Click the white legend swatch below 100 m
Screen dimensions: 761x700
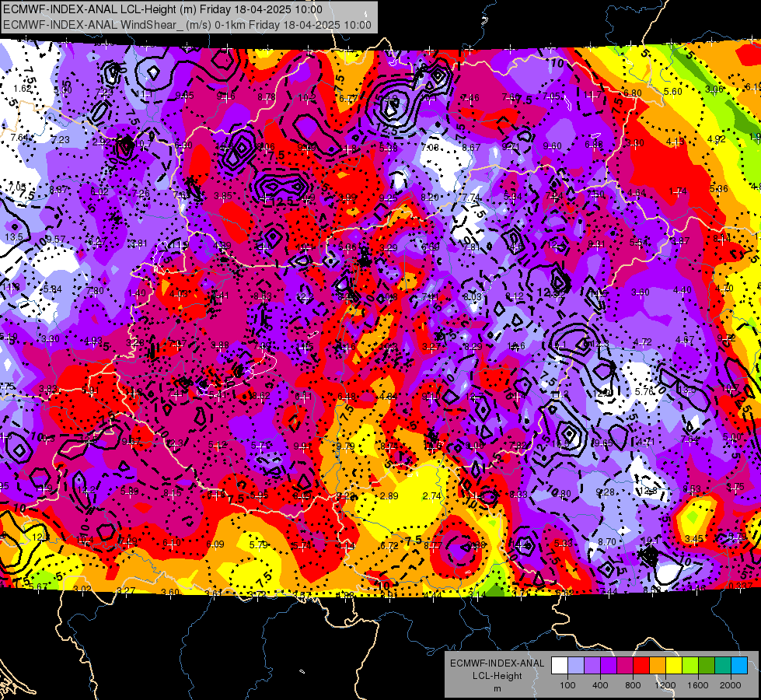(560, 666)
